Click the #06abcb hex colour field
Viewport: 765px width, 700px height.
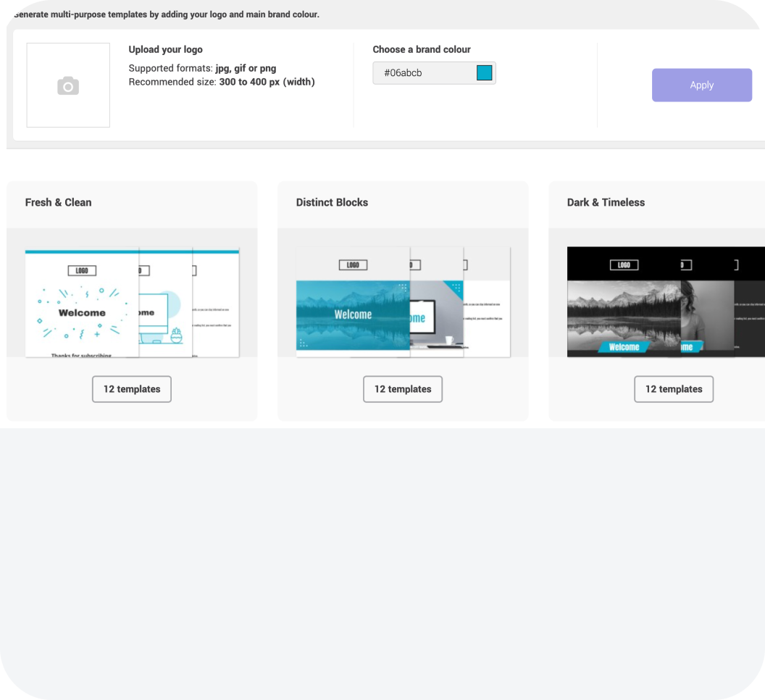[x=424, y=73]
